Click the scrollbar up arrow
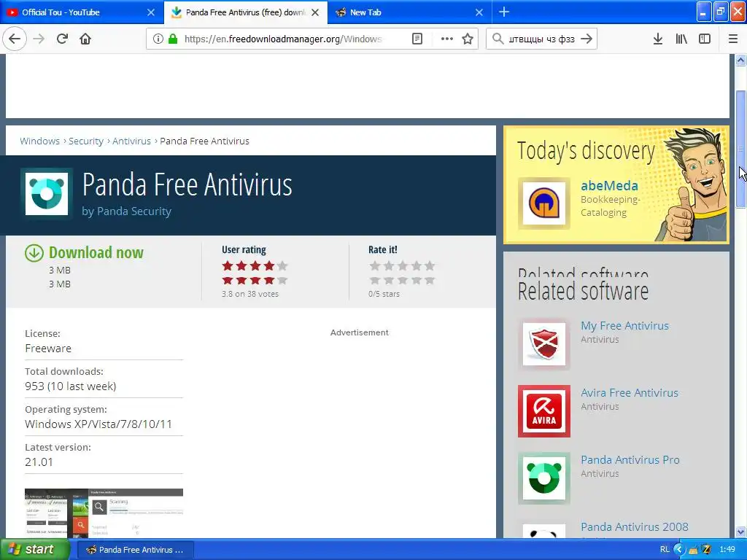The image size is (747, 560). pos(740,60)
